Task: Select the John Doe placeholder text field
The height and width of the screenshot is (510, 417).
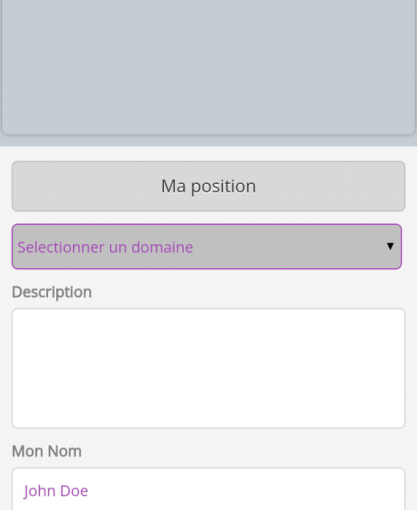Action: coord(208,489)
